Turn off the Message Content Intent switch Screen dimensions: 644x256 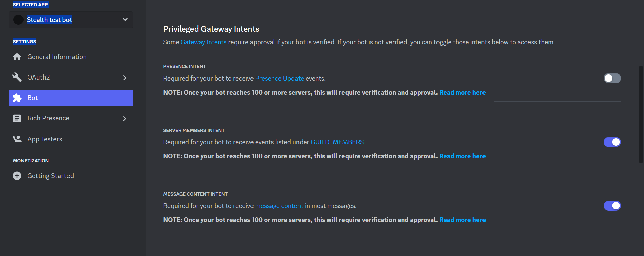point(612,206)
